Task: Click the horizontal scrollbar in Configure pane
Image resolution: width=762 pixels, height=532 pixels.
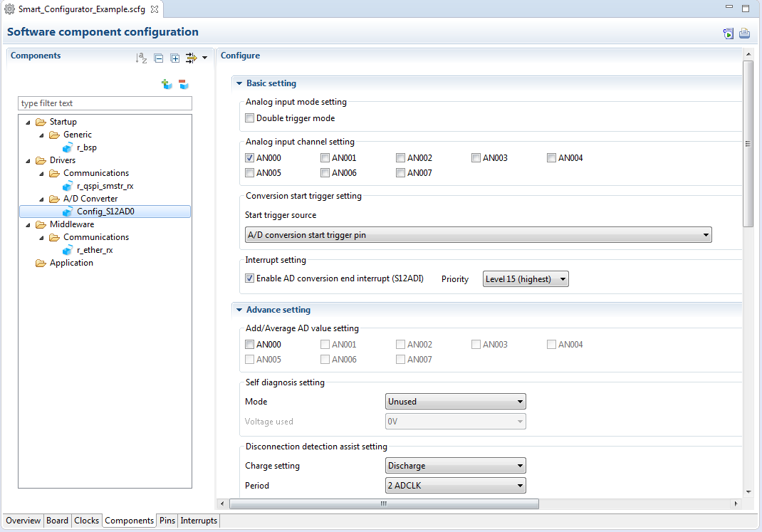Action: point(383,504)
